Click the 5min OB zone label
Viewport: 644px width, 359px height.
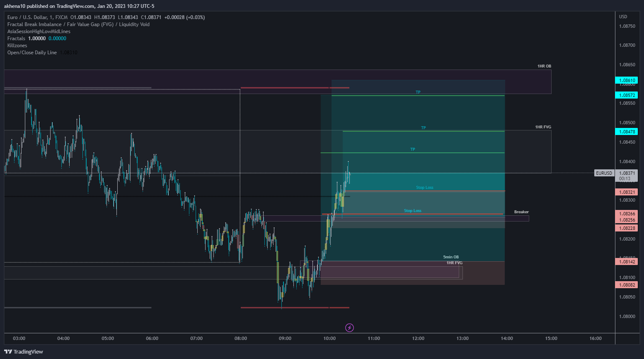coord(451,257)
